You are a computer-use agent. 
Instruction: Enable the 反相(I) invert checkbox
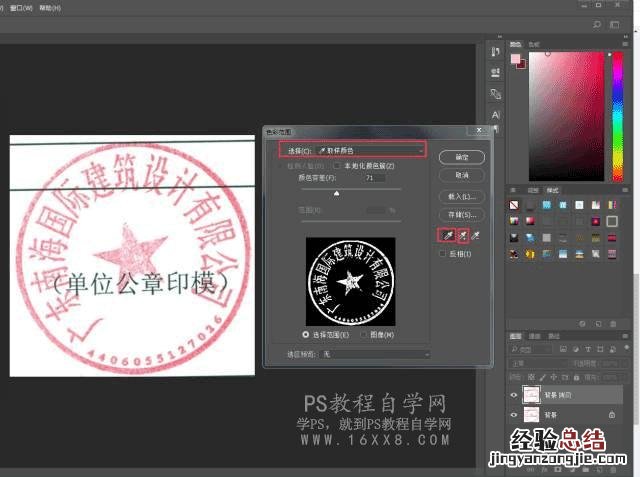click(x=443, y=254)
